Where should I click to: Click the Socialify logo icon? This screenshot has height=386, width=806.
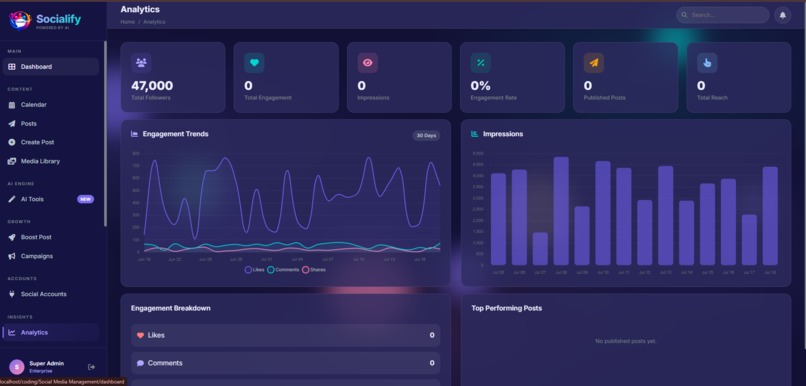point(20,21)
